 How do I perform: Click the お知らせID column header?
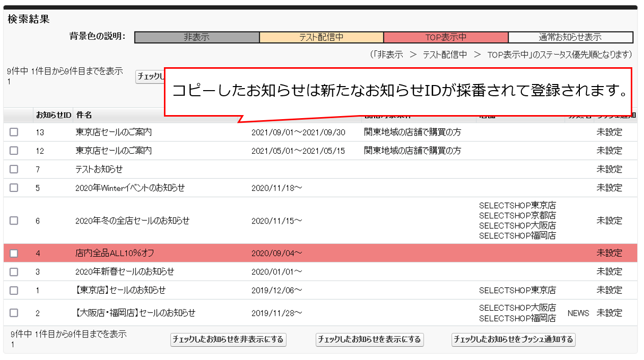pyautogui.click(x=53, y=115)
